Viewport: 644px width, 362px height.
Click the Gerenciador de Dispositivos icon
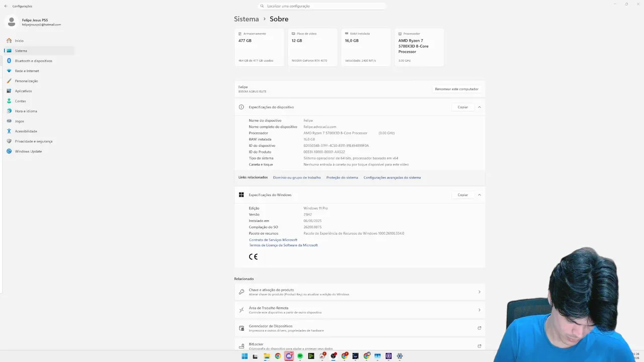242,328
